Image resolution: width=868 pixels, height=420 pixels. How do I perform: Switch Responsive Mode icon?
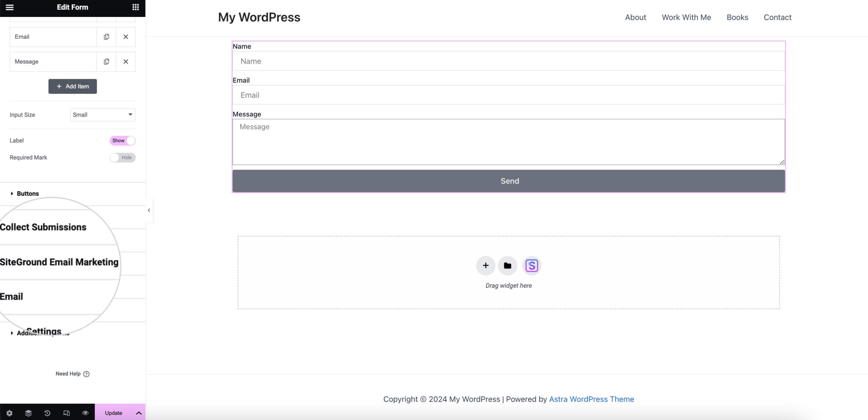coord(66,413)
